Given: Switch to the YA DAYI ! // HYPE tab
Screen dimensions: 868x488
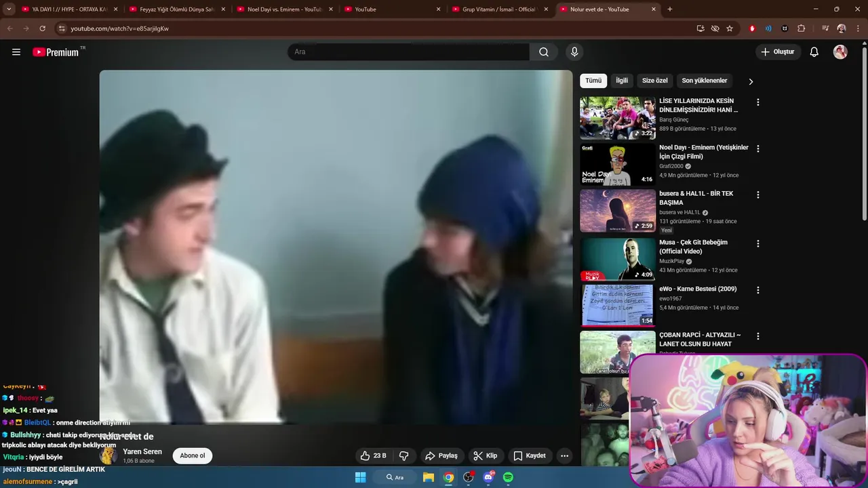Looking at the screenshot, I should [x=70, y=9].
